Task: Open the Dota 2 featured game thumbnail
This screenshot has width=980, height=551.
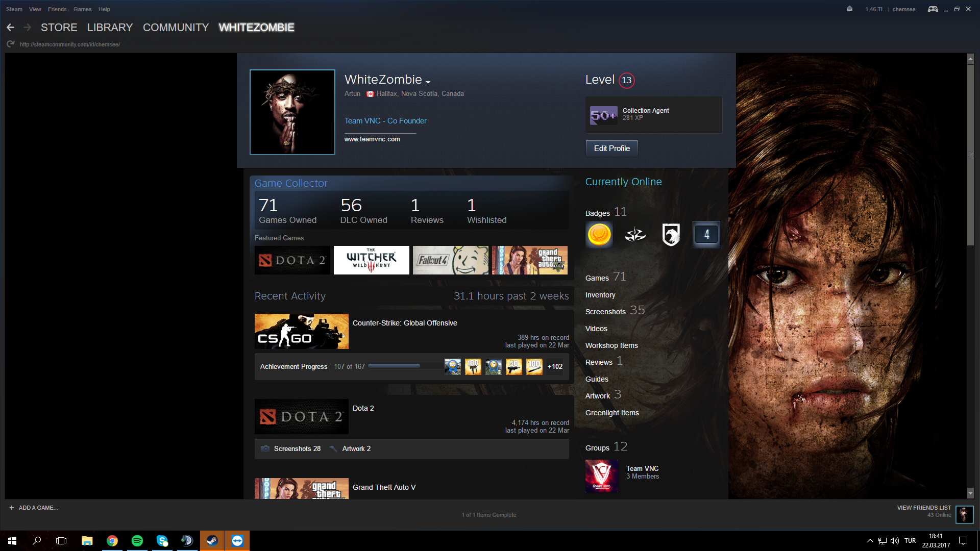Action: pyautogui.click(x=292, y=260)
